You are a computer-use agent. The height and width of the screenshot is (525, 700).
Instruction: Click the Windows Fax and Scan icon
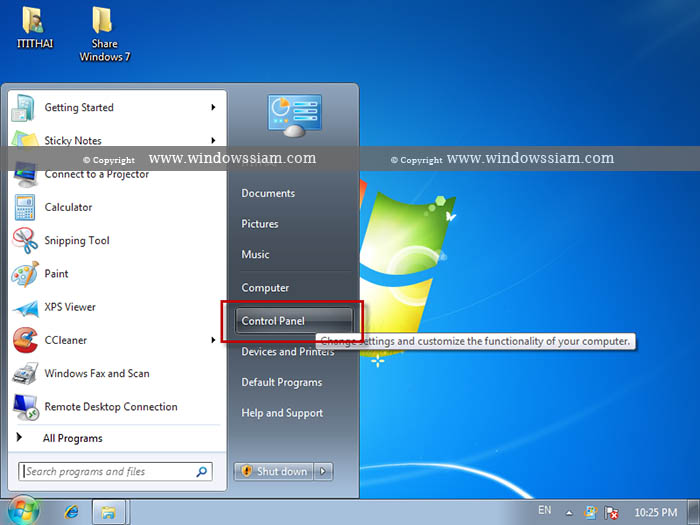pos(25,374)
